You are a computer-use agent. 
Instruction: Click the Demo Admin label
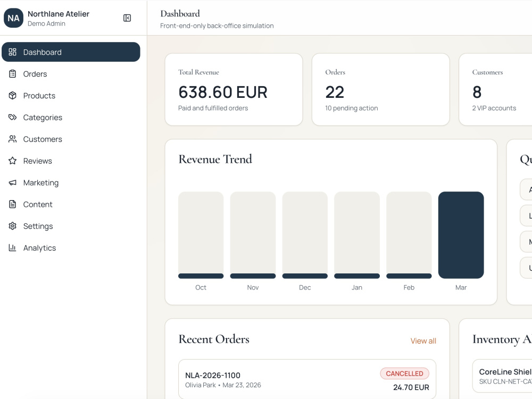tap(46, 24)
